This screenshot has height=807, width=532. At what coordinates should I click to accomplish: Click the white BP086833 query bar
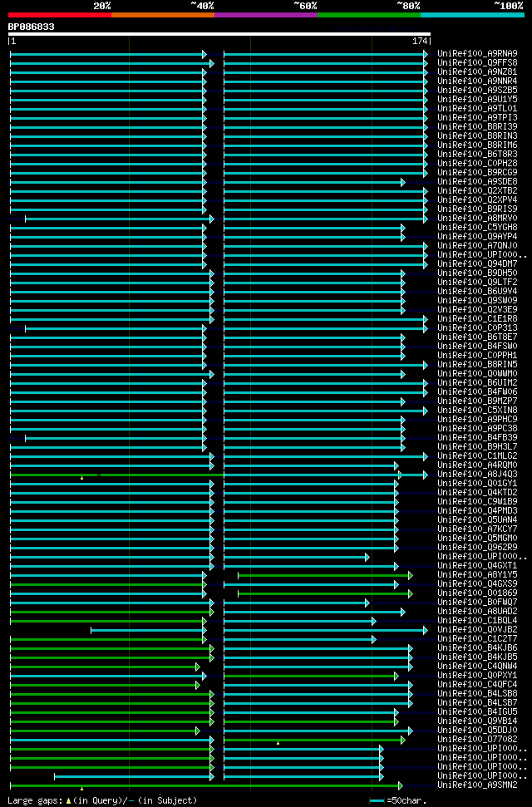tap(219, 34)
